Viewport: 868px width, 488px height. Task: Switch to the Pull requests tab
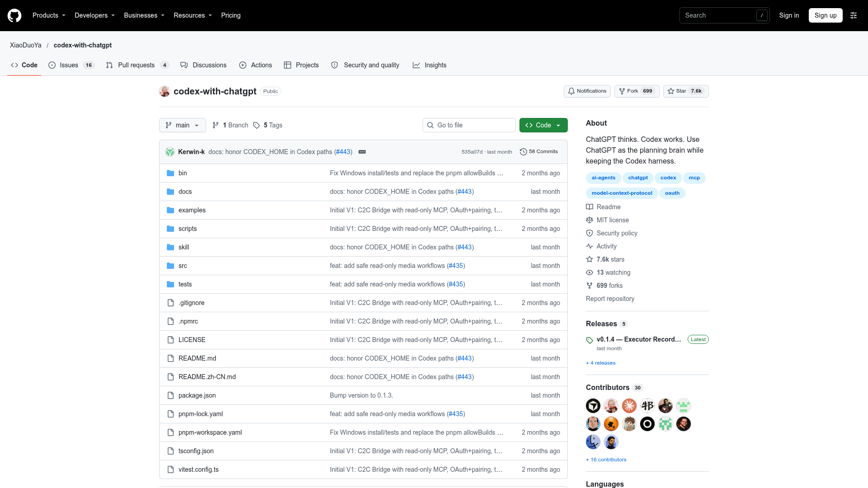[x=137, y=65]
